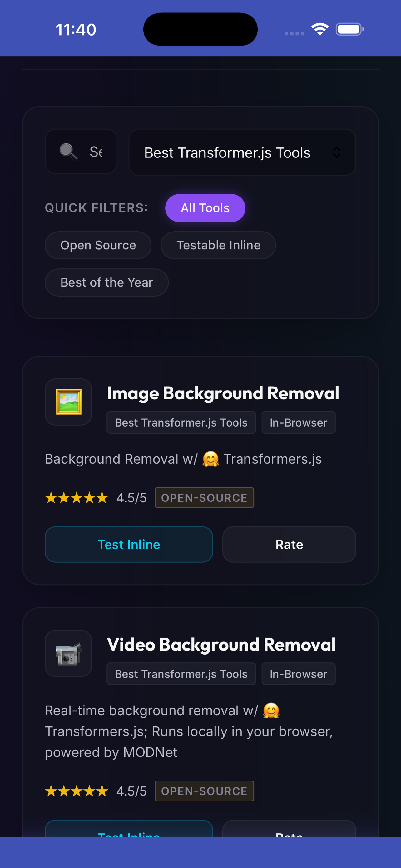Toggle the Testable Inline filter chip

[x=218, y=245]
